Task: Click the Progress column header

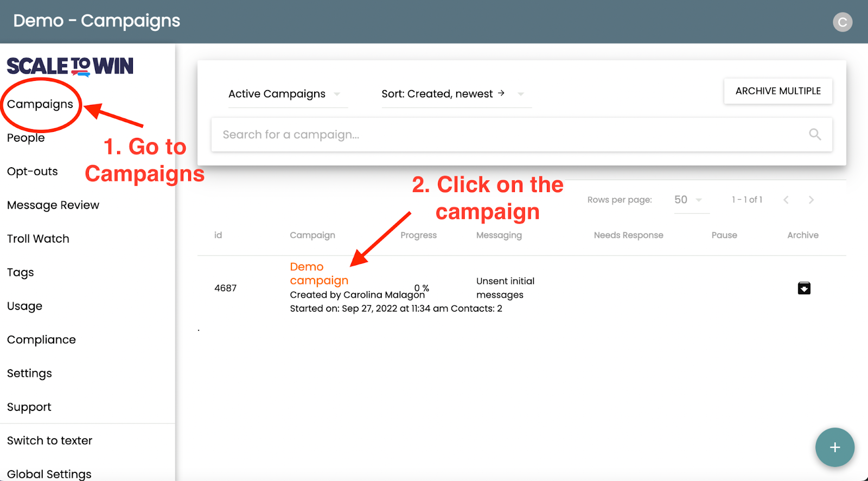Action: point(418,235)
